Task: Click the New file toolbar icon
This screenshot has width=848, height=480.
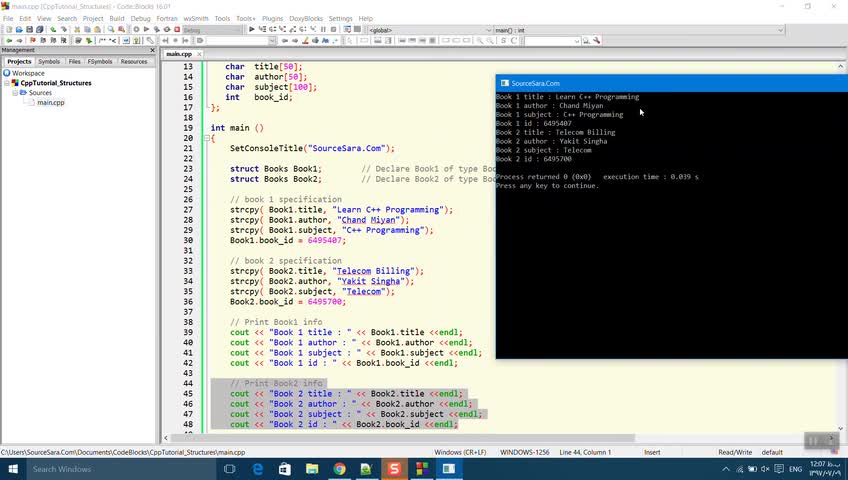Action: [x=8, y=30]
